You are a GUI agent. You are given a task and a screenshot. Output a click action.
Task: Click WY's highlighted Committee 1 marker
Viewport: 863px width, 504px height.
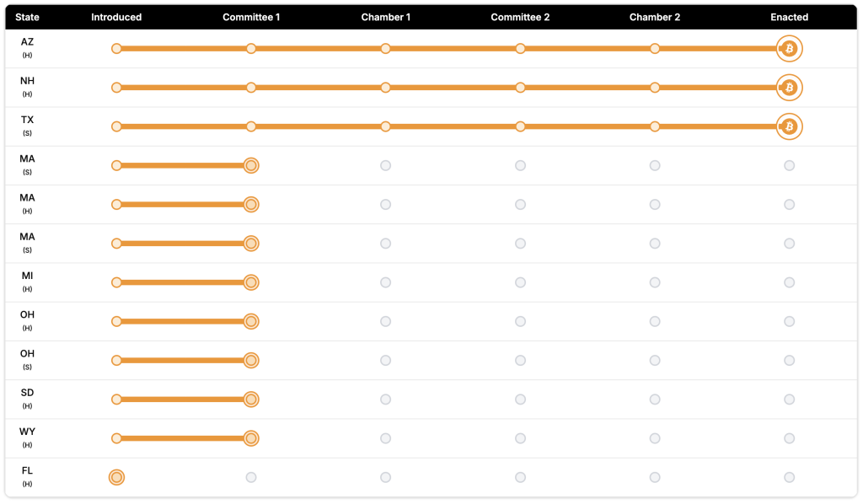tap(250, 438)
